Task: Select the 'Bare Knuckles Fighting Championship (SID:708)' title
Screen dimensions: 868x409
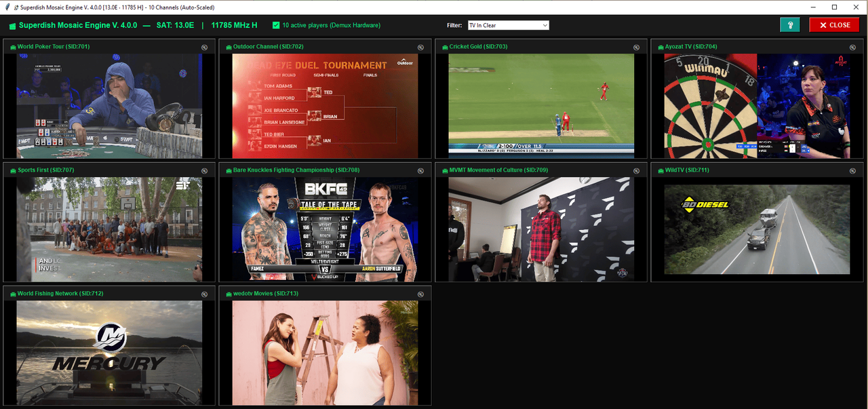Action: (296, 170)
